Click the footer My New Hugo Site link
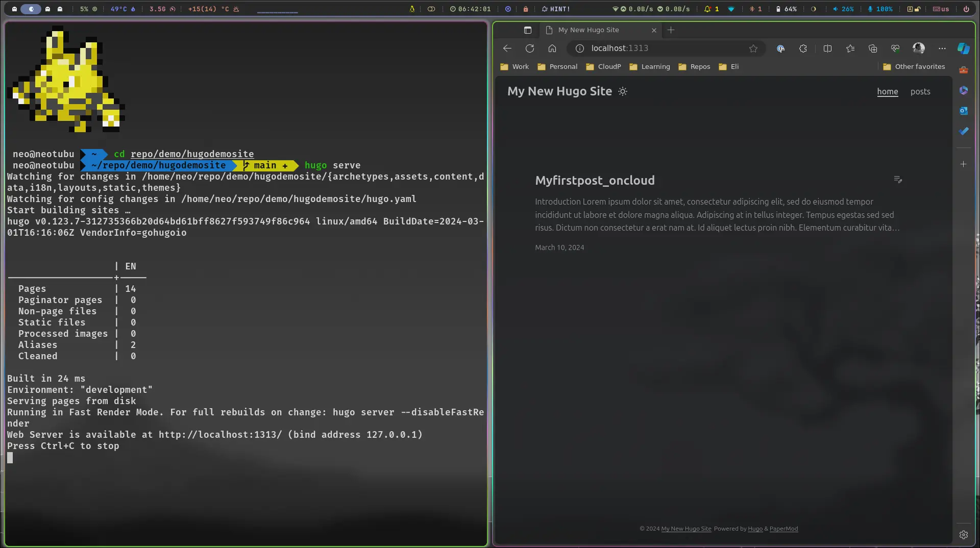 click(x=686, y=529)
